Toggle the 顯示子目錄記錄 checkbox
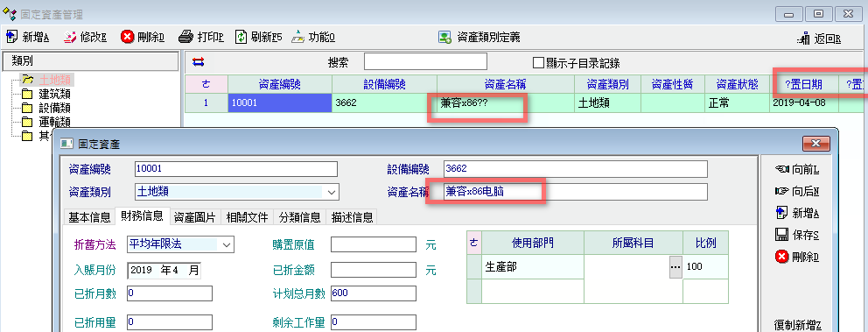This screenshot has height=332, width=868. pyautogui.click(x=538, y=62)
